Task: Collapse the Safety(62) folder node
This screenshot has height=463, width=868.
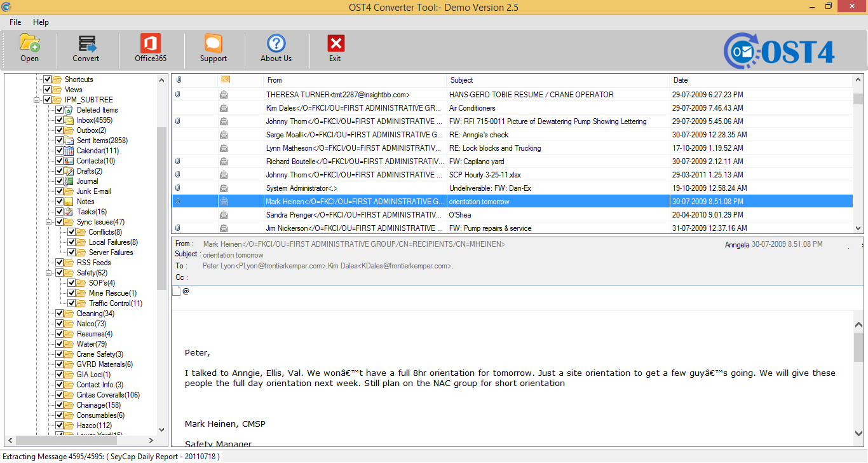Action: point(48,273)
